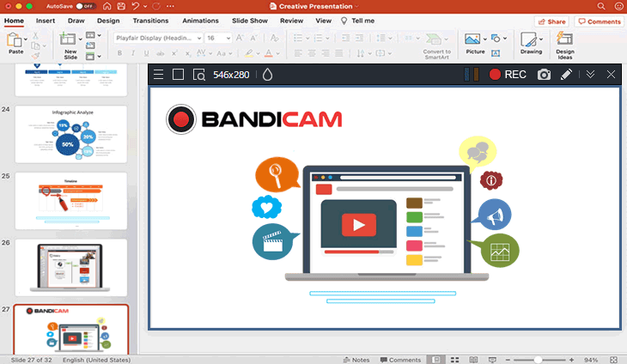Open the Transitions tab

(x=151, y=21)
